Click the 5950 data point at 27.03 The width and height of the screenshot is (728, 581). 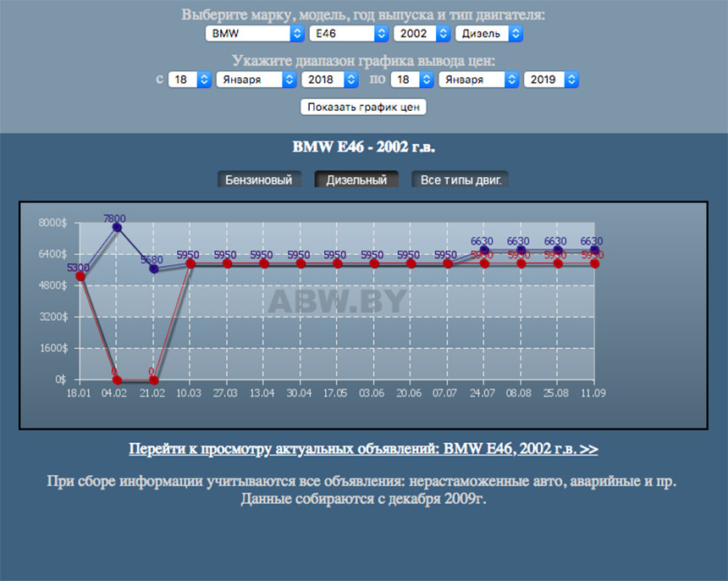coord(227,263)
